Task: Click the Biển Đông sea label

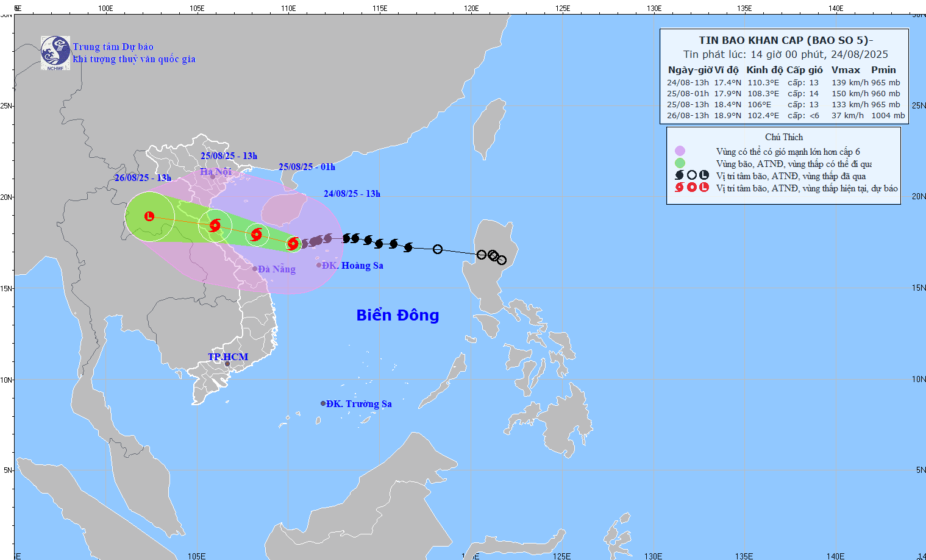Action: pyautogui.click(x=398, y=315)
